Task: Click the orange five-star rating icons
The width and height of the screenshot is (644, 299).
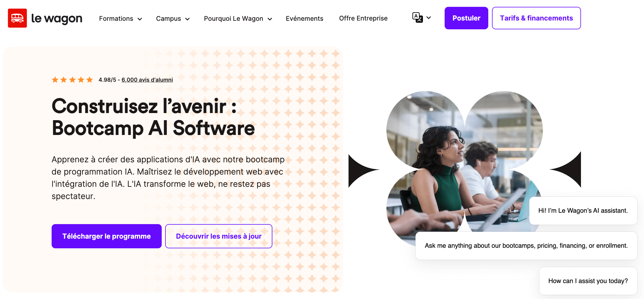Action: coord(72,80)
